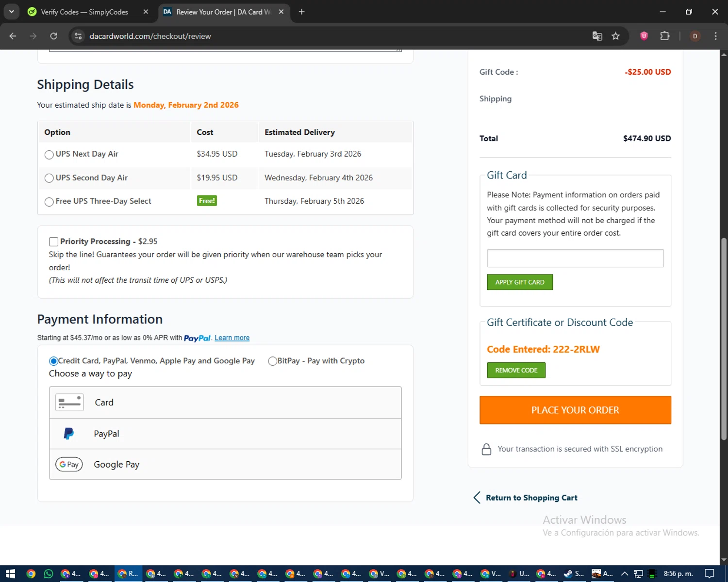Screen dimensions: 728x582
Task: Click the Estimated Delivery column header
Action: (299, 132)
